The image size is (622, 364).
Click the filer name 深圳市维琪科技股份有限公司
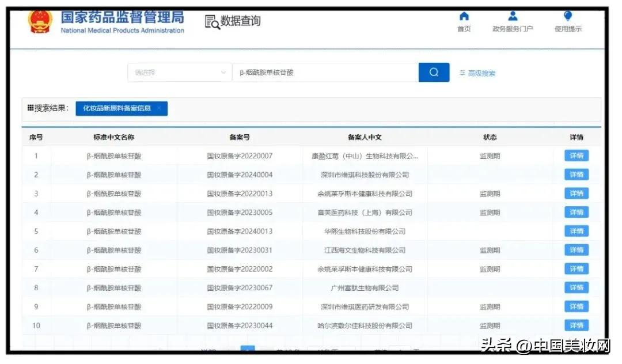coord(365,175)
